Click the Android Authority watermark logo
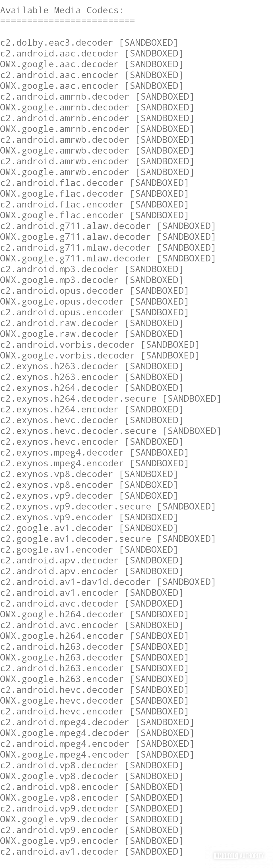 click(239, 856)
